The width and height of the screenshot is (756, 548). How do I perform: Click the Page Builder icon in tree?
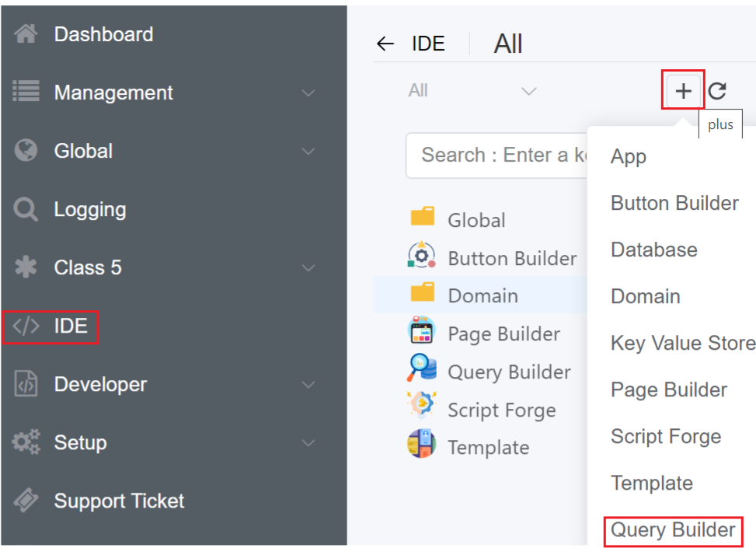pos(422,331)
